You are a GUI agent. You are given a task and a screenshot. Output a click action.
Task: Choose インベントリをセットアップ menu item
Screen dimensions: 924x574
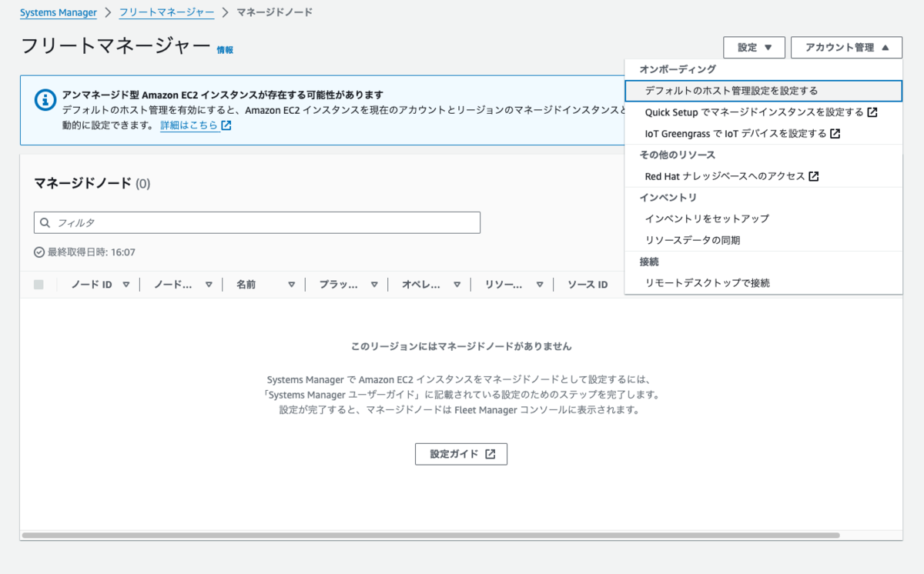[763, 219]
